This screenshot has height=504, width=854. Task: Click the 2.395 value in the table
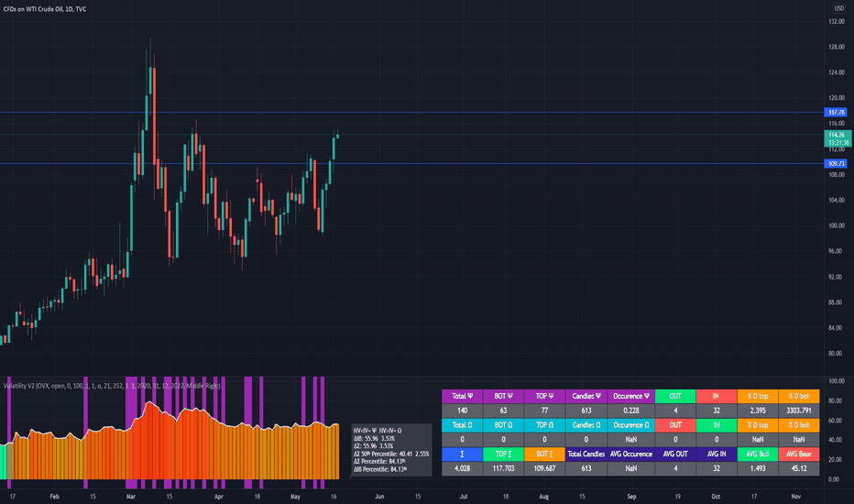click(758, 411)
